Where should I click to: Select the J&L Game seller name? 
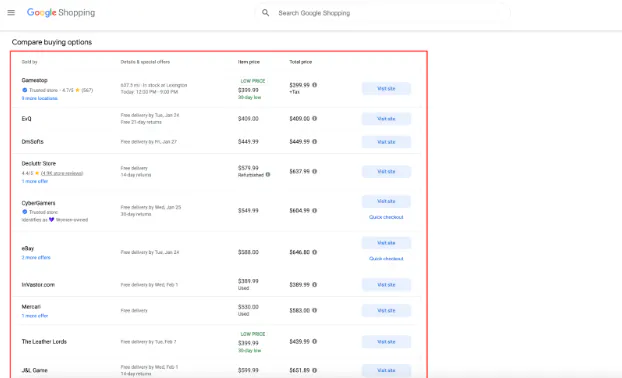point(35,370)
